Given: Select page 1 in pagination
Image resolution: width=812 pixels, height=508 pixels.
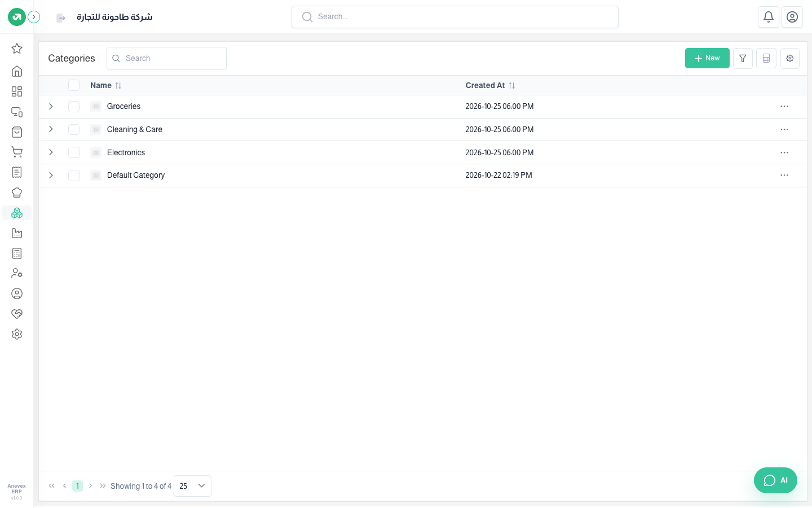Looking at the screenshot, I should (77, 486).
